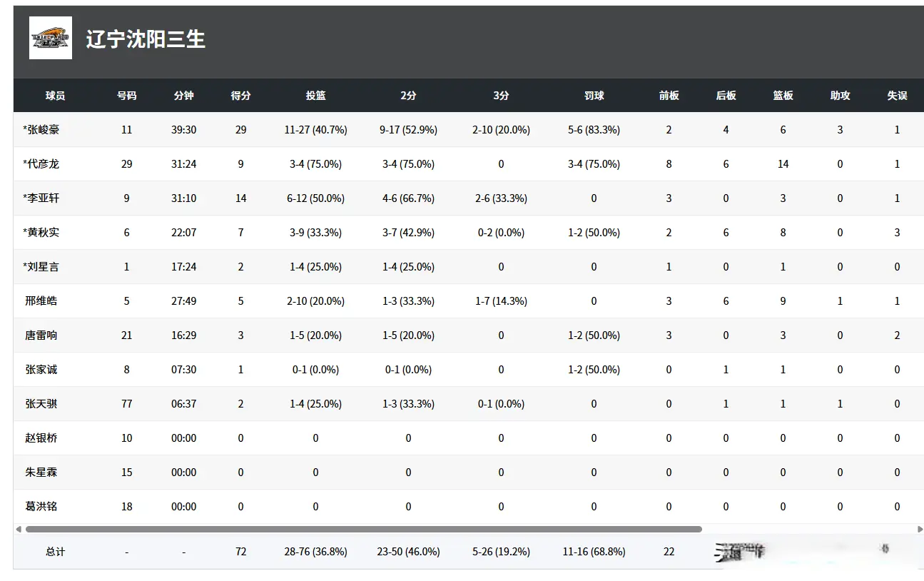The image size is (924, 581).
Task: Select player 张天骐 wearing number 77
Action: (41, 404)
